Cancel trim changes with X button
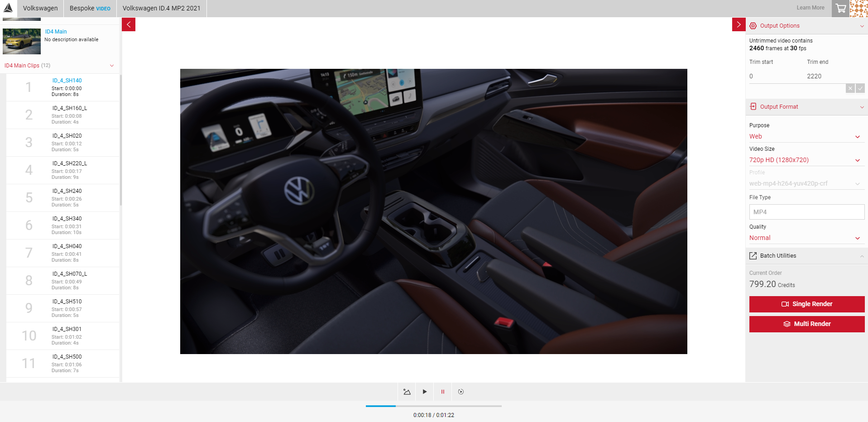 tap(850, 88)
